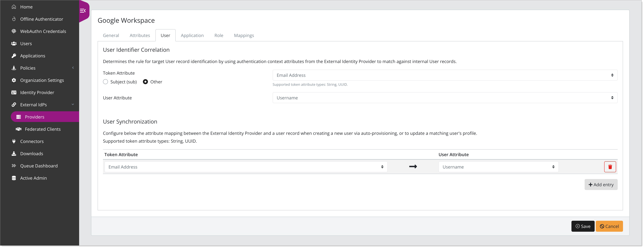This screenshot has height=248, width=644.
Task: Click the User Synchronization heading
Action: (x=130, y=121)
